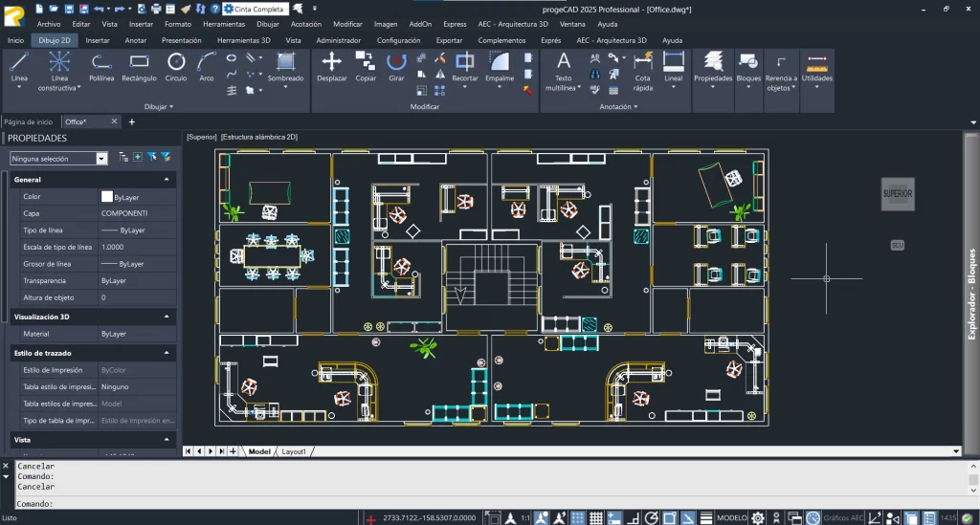Toggle grid display in the status bar
Image resolution: width=980 pixels, height=525 pixels.
click(x=595, y=517)
